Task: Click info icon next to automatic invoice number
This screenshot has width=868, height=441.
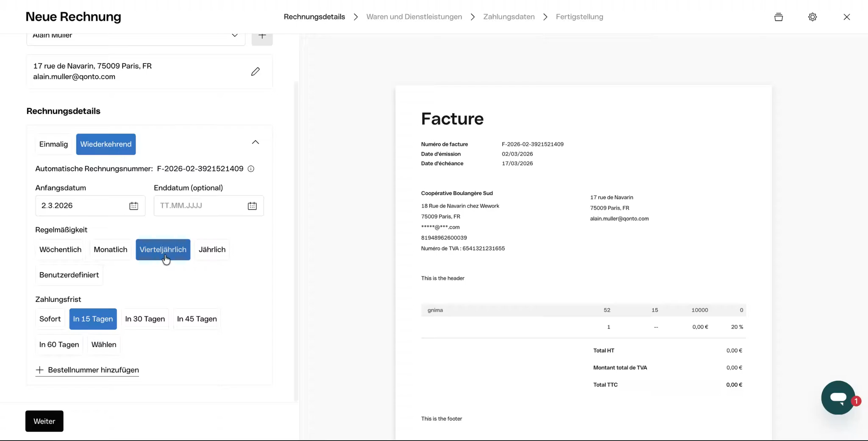Action: click(x=251, y=169)
